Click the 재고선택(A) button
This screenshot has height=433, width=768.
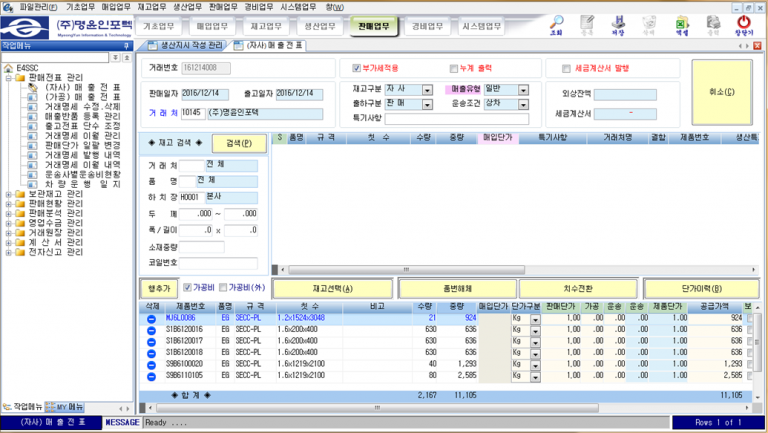click(x=332, y=287)
